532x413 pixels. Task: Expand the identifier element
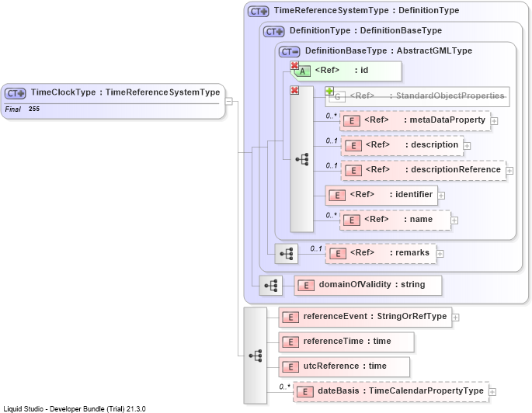coord(441,196)
